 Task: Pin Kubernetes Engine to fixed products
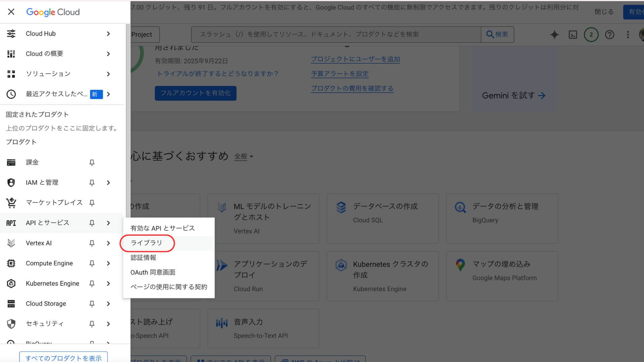point(92,284)
